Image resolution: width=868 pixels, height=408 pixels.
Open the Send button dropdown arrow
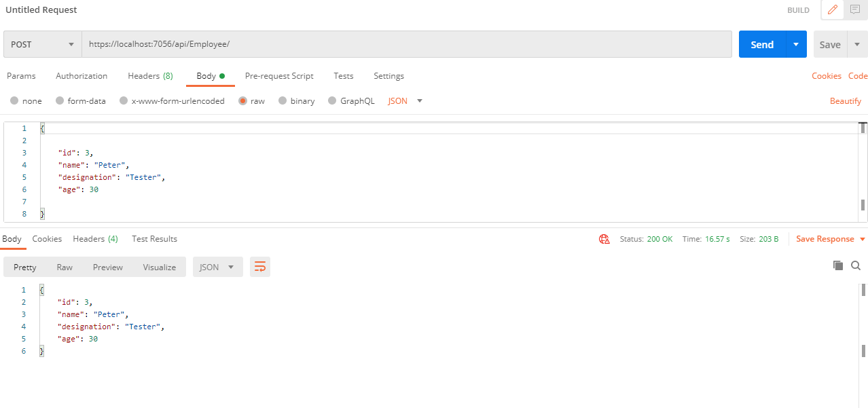(x=795, y=43)
